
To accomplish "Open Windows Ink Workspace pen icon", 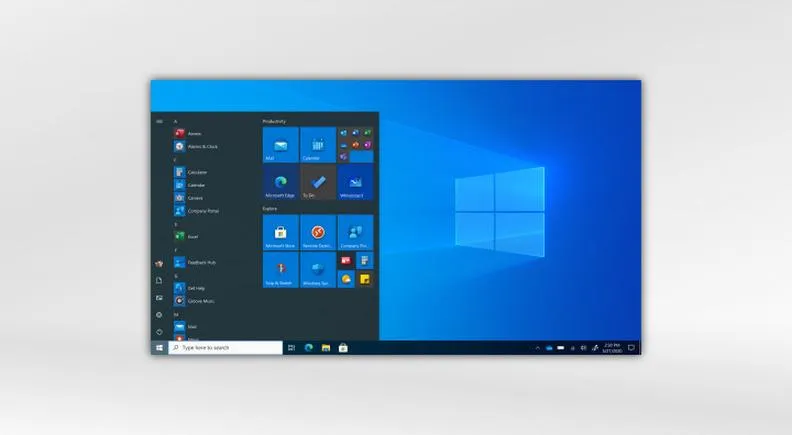I will pyautogui.click(x=595, y=348).
